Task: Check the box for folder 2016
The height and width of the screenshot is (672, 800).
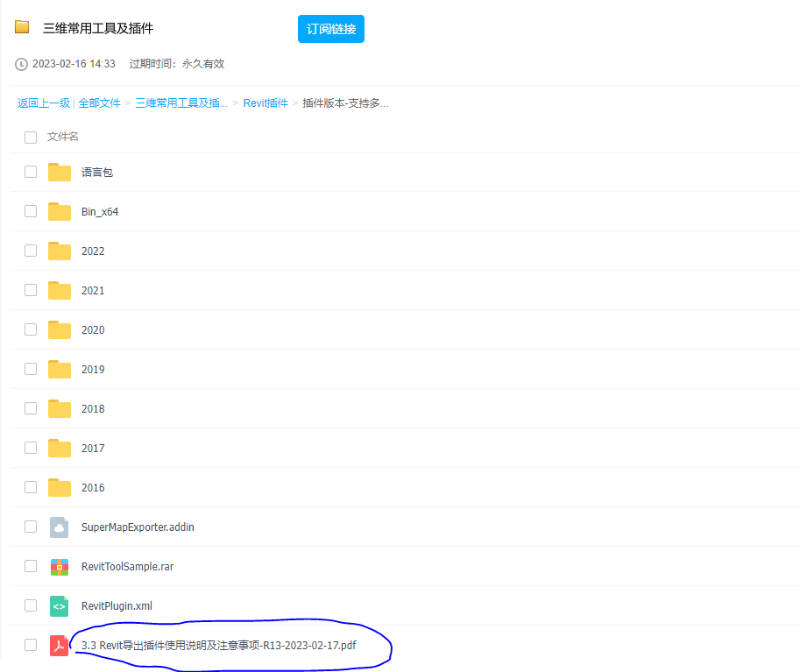Action: pyautogui.click(x=31, y=487)
